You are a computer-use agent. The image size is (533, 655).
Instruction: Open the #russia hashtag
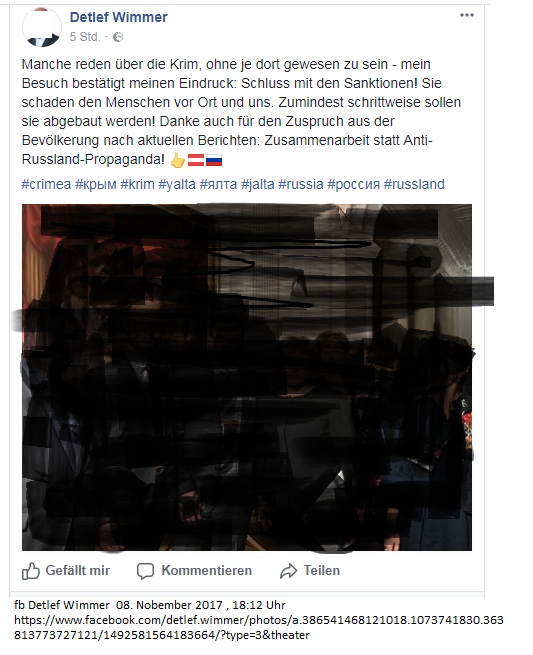pos(301,184)
